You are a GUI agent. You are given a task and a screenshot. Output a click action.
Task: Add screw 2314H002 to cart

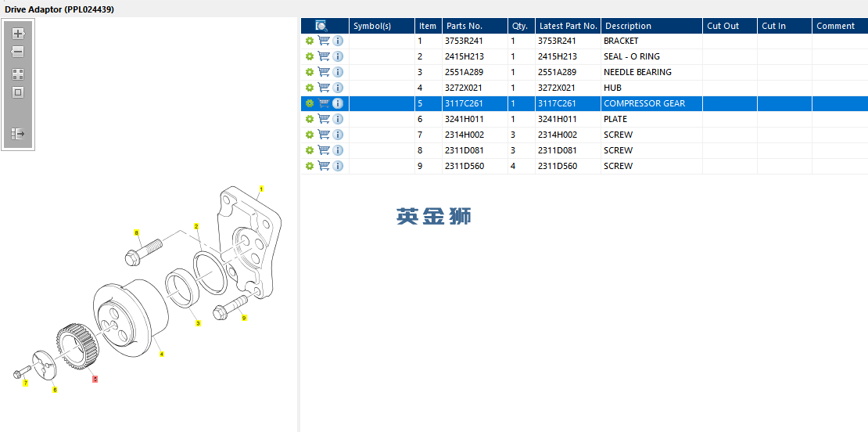(324, 134)
